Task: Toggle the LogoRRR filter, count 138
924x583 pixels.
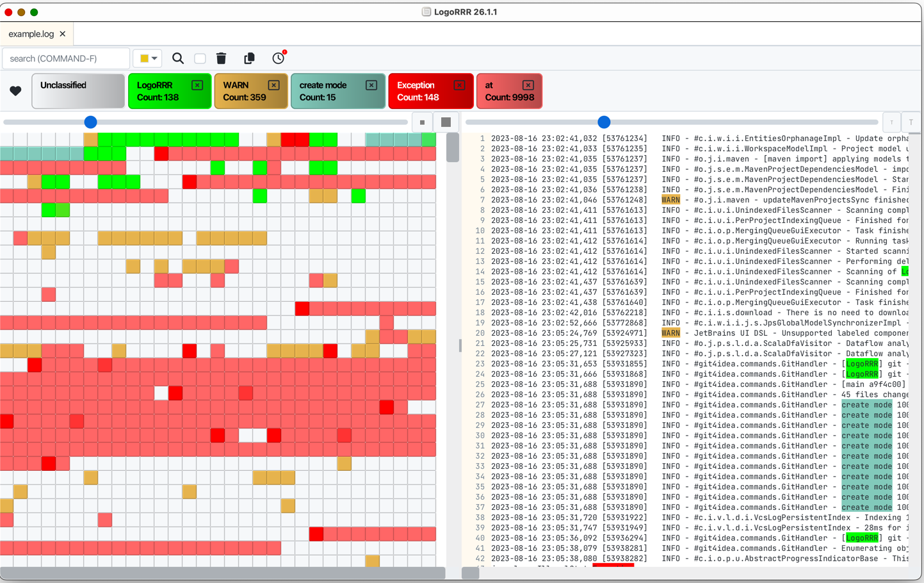Action: tap(170, 91)
